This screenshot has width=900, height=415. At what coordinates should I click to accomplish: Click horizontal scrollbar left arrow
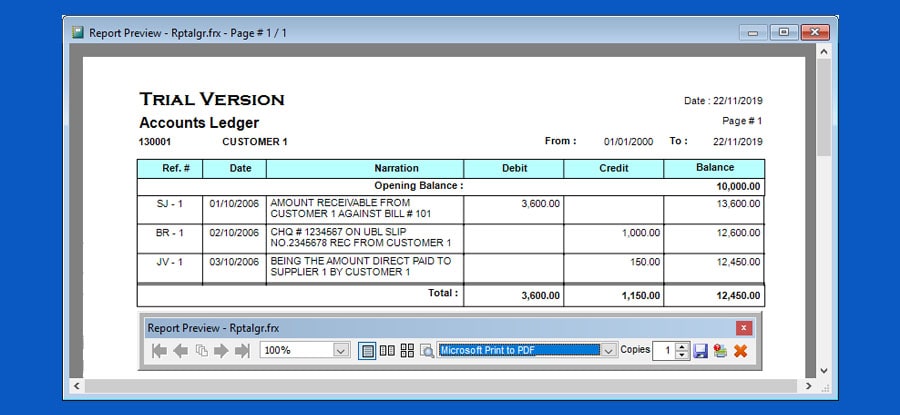pos(77,386)
